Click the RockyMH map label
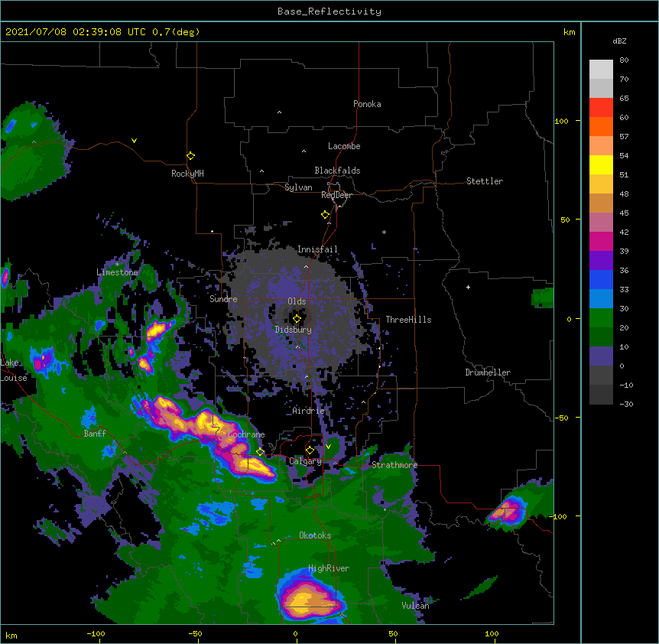 click(x=187, y=174)
